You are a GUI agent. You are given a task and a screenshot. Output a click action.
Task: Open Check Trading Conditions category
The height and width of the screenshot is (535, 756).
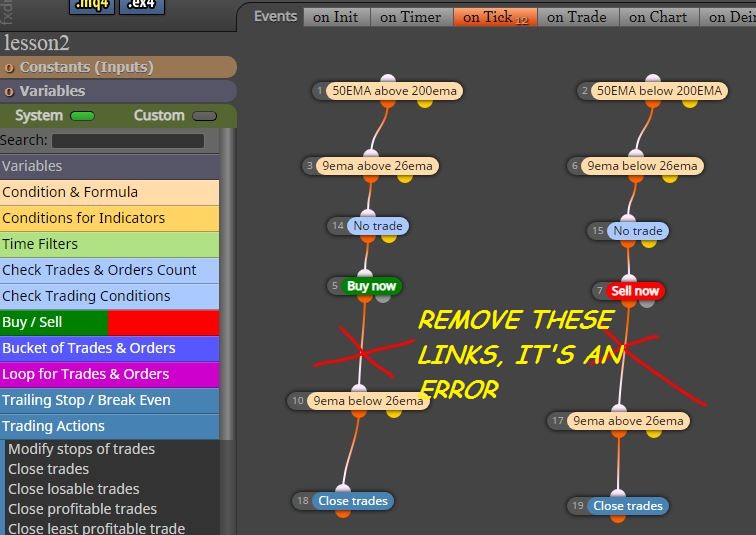(x=109, y=296)
